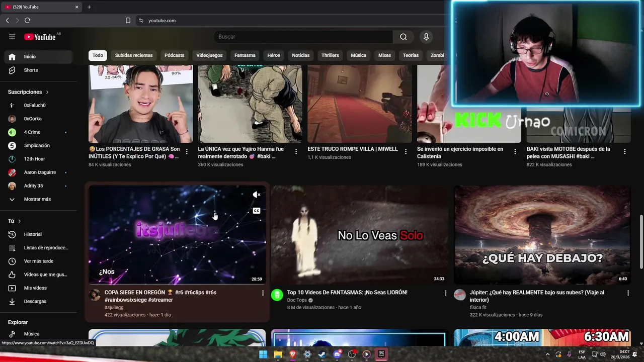
Task: Select the Héroe chip
Action: click(x=274, y=55)
